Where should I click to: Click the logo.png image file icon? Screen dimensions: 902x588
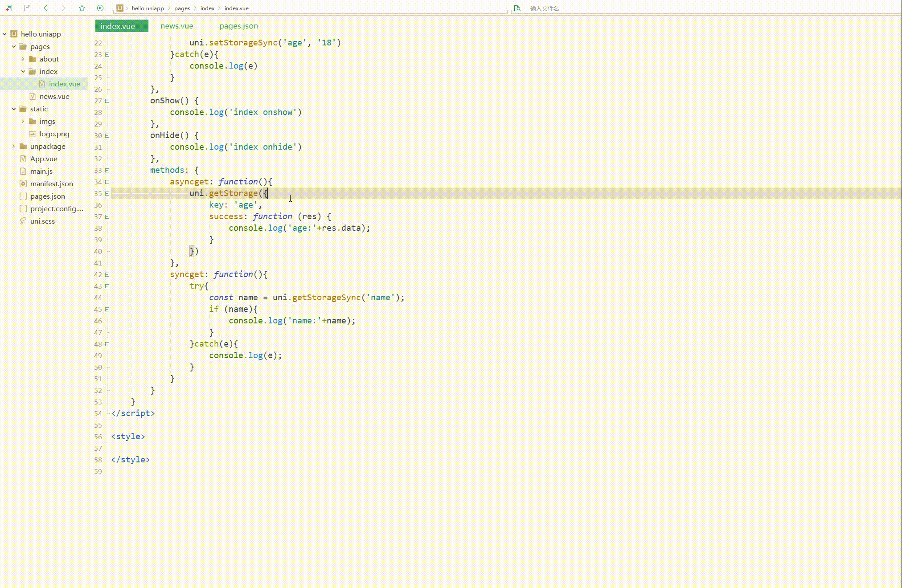tap(33, 134)
